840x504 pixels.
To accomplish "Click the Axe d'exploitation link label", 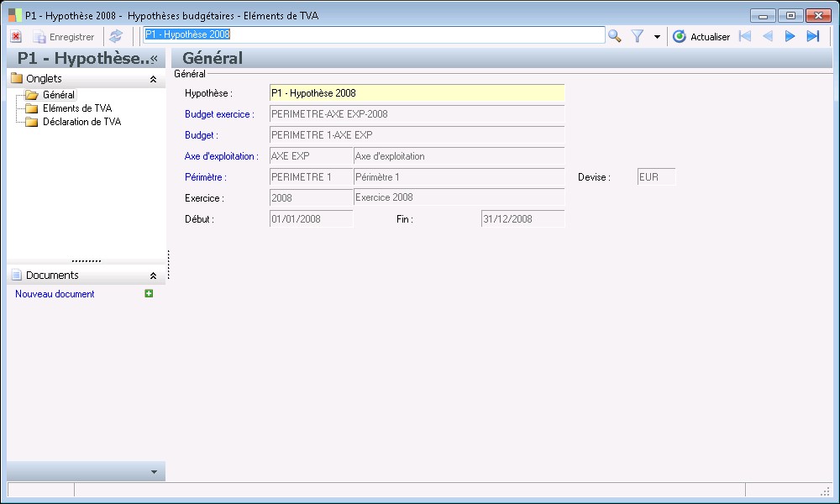I will click(221, 156).
